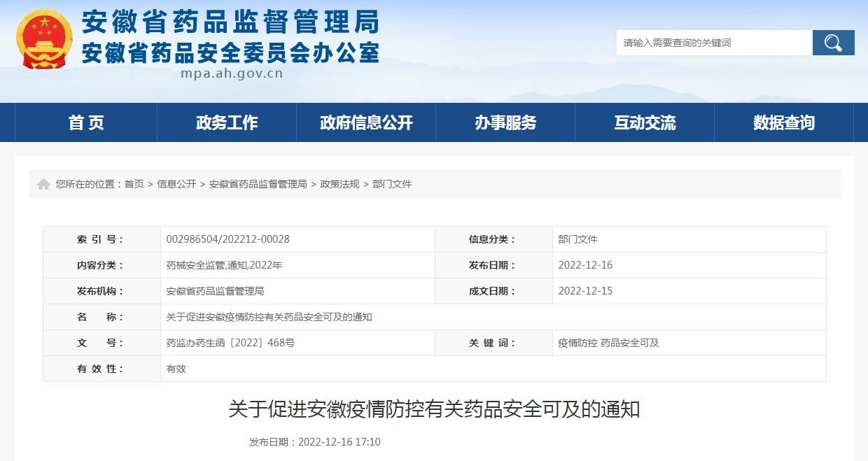Focus the keyword search input field
868x461 pixels.
[714, 43]
